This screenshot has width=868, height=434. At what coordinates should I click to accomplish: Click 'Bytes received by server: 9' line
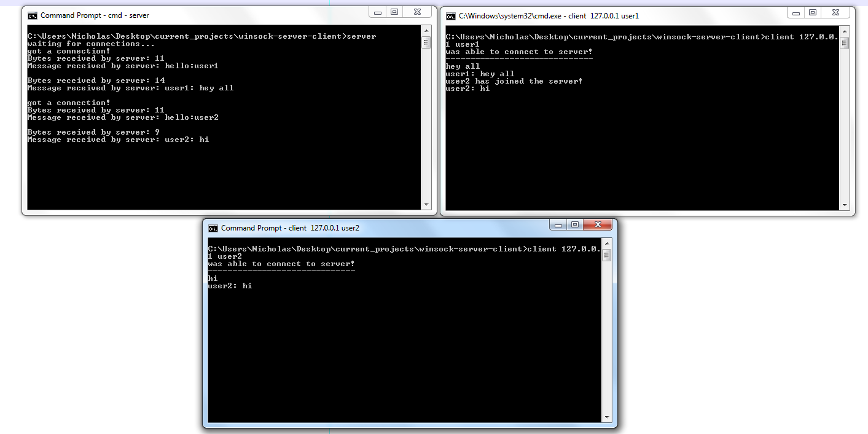93,132
